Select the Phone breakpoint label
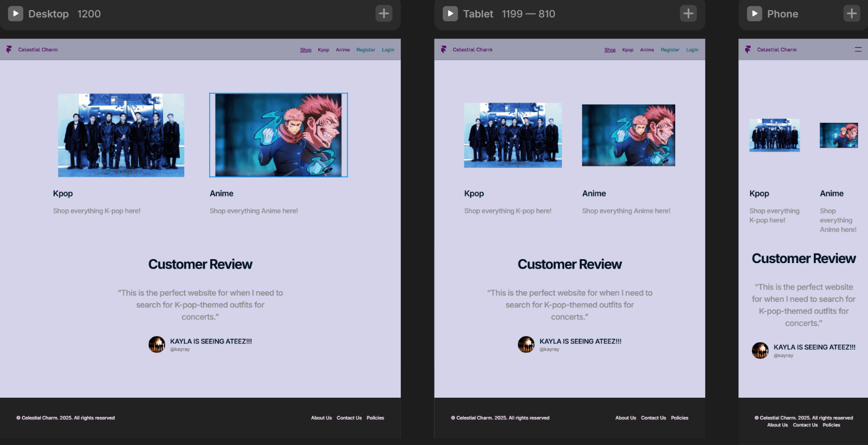Image resolution: width=868 pixels, height=445 pixels. (782, 14)
